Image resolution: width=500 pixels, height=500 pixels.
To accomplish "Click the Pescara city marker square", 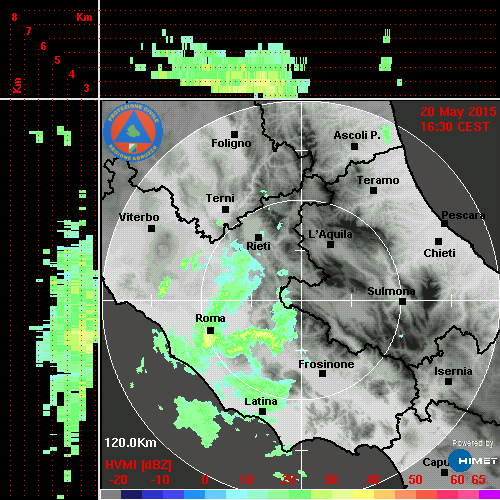I will [445, 223].
